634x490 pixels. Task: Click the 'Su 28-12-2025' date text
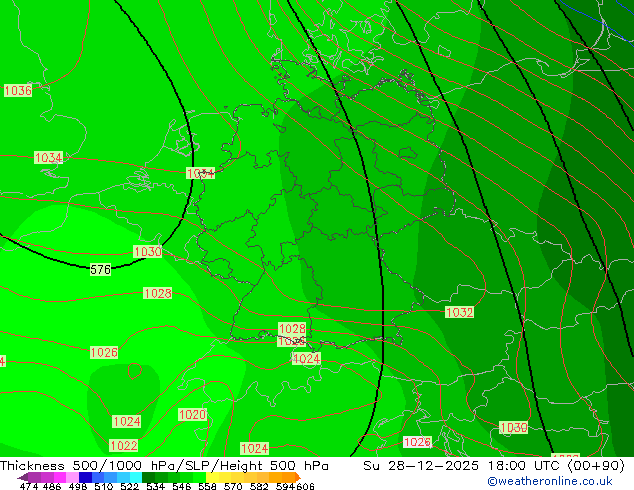421,466
